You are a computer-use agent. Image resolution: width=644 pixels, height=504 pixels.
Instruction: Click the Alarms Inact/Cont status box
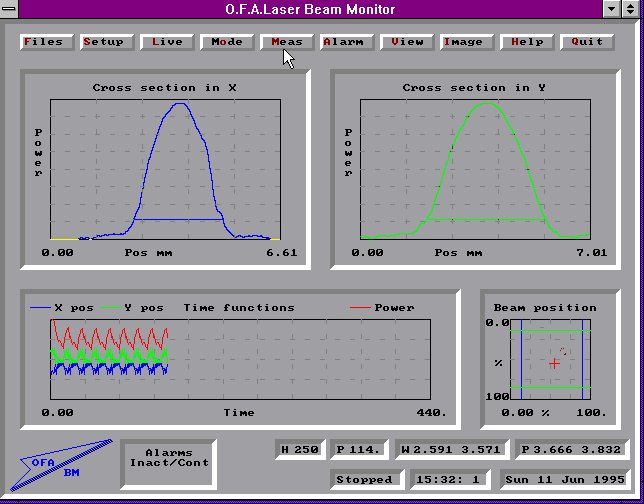pos(169,458)
